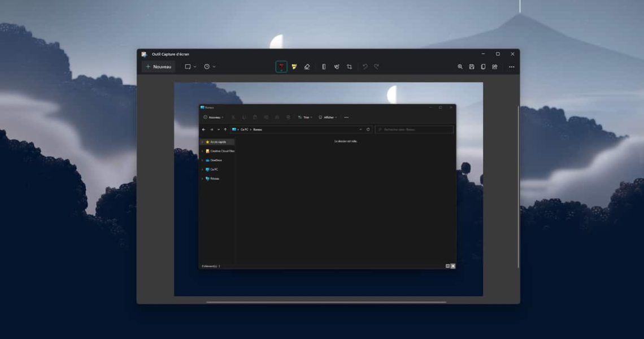Toggle the ruler tool
The width and height of the screenshot is (644, 339).
324,67
